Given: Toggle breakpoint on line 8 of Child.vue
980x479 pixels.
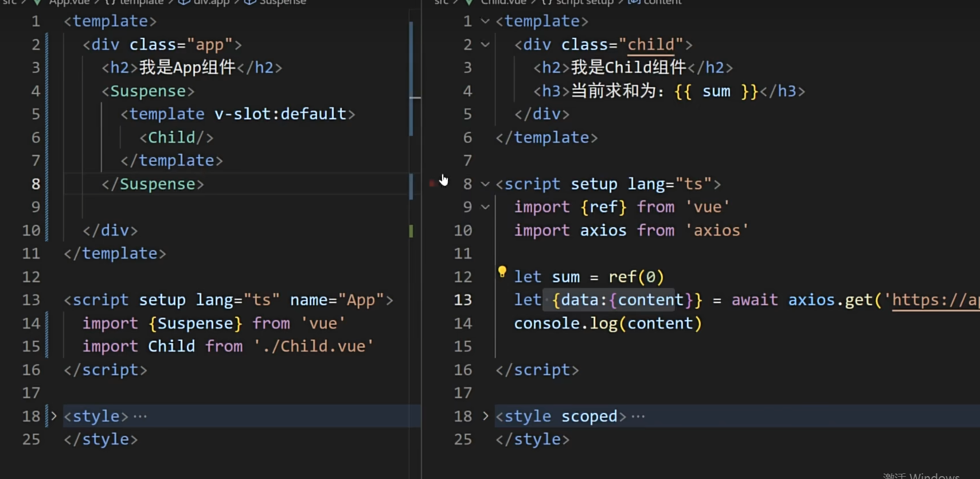Looking at the screenshot, I should [x=433, y=184].
